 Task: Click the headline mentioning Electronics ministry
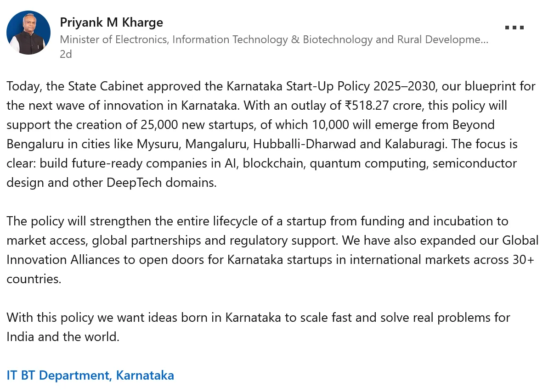coord(273,39)
